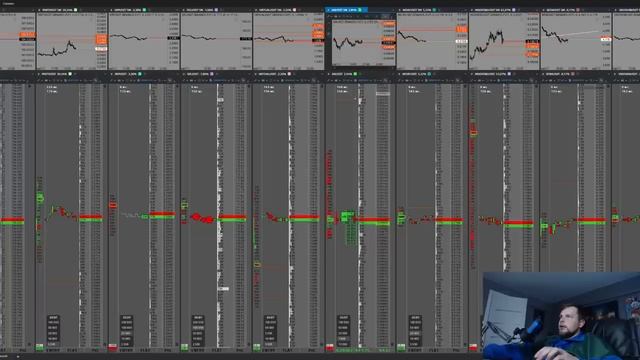Open volume preset list in pink-linked order book
This screenshot has height=360, width=640.
click(x=270, y=331)
